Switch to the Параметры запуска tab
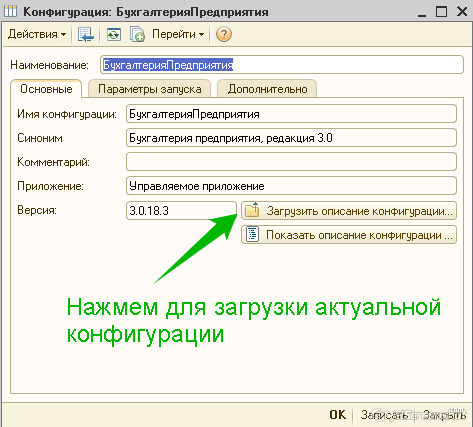Image resolution: width=473 pixels, height=427 pixels. tap(149, 89)
